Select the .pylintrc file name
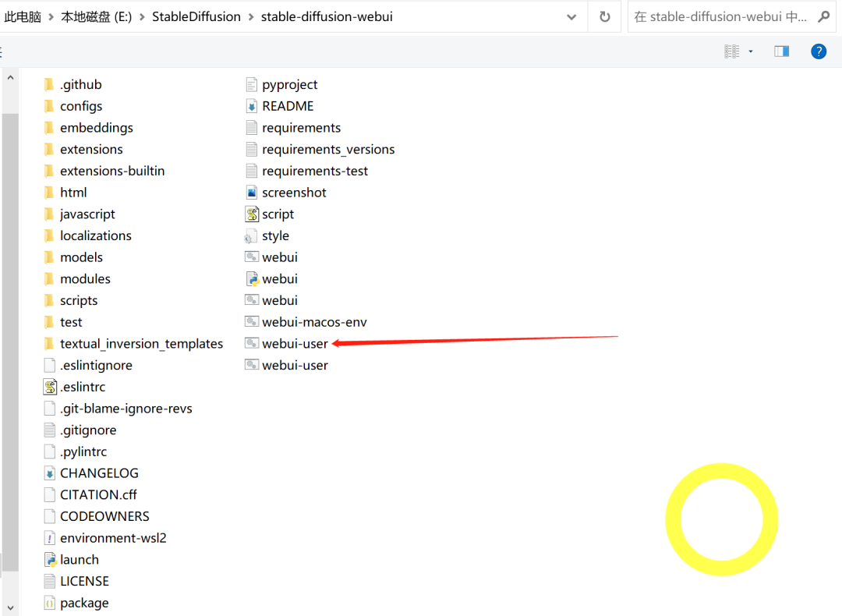This screenshot has width=842, height=616. pos(83,451)
